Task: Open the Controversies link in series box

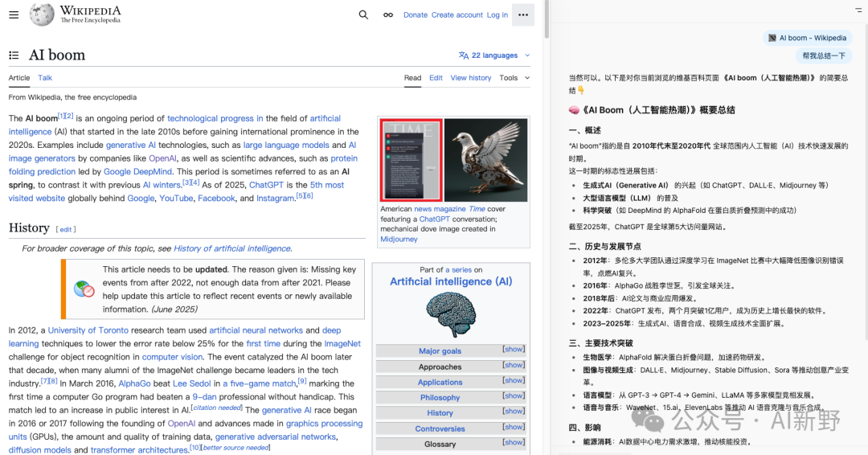Action: [x=440, y=428]
